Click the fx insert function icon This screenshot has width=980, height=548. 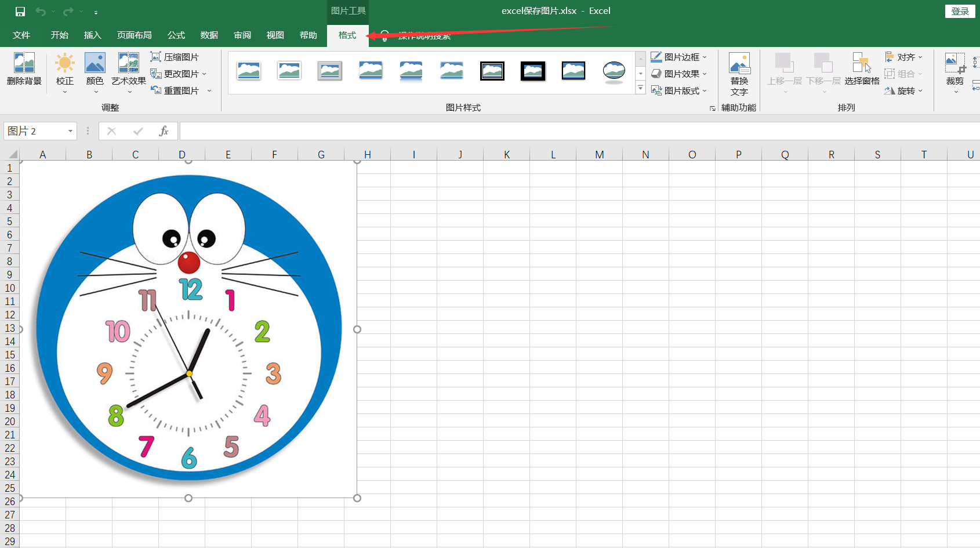pos(164,131)
